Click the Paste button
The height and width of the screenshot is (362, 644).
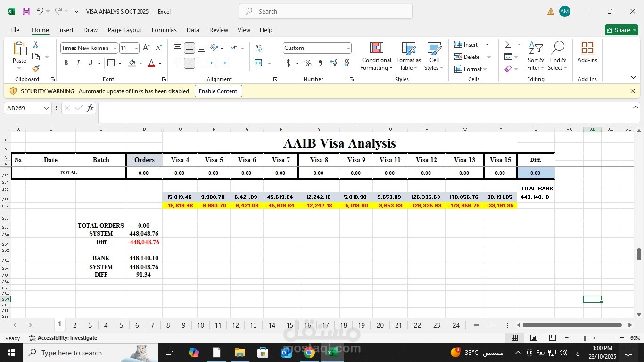[x=19, y=56]
